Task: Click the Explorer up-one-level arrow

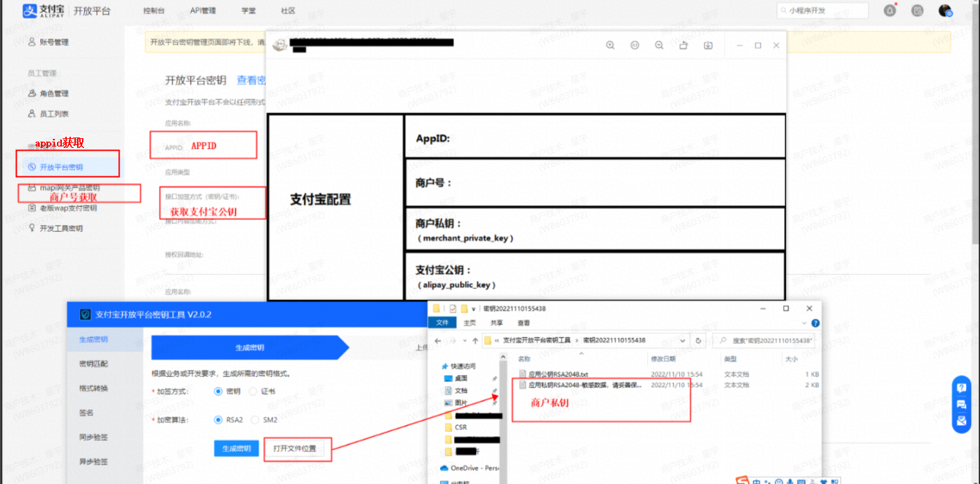Action: [475, 340]
